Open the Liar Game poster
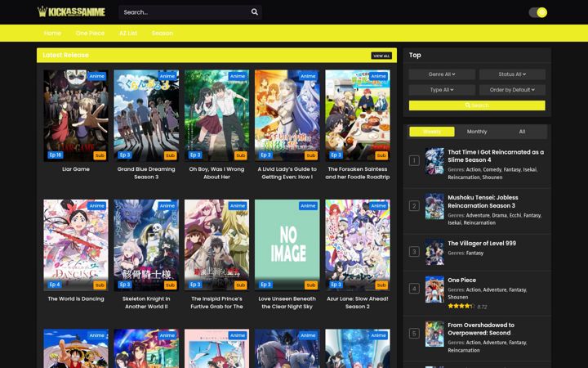The width and height of the screenshot is (588, 368). coord(76,115)
